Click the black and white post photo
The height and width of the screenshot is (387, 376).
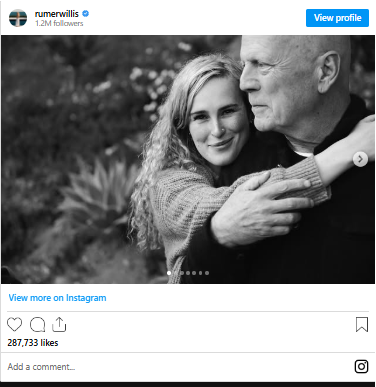click(x=188, y=159)
